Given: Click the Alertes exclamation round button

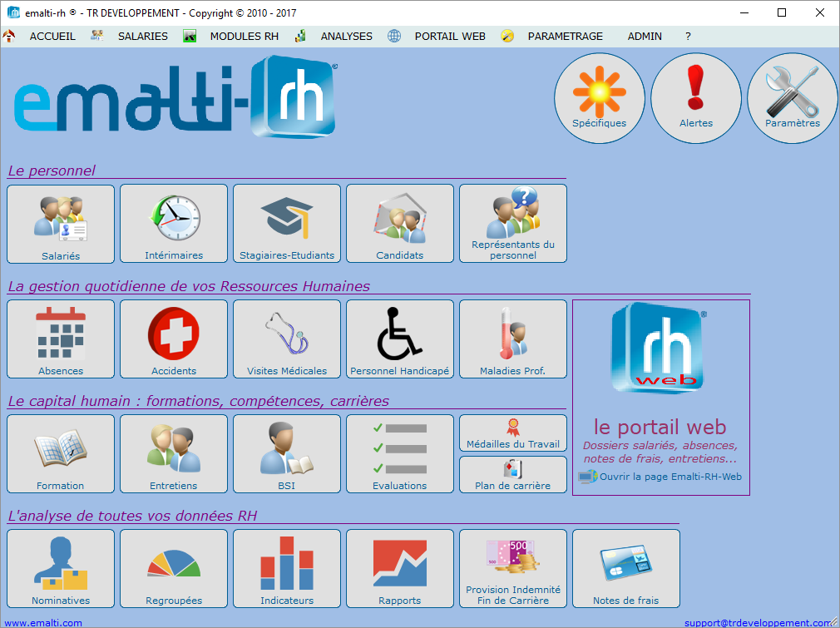Looking at the screenshot, I should coord(696,98).
